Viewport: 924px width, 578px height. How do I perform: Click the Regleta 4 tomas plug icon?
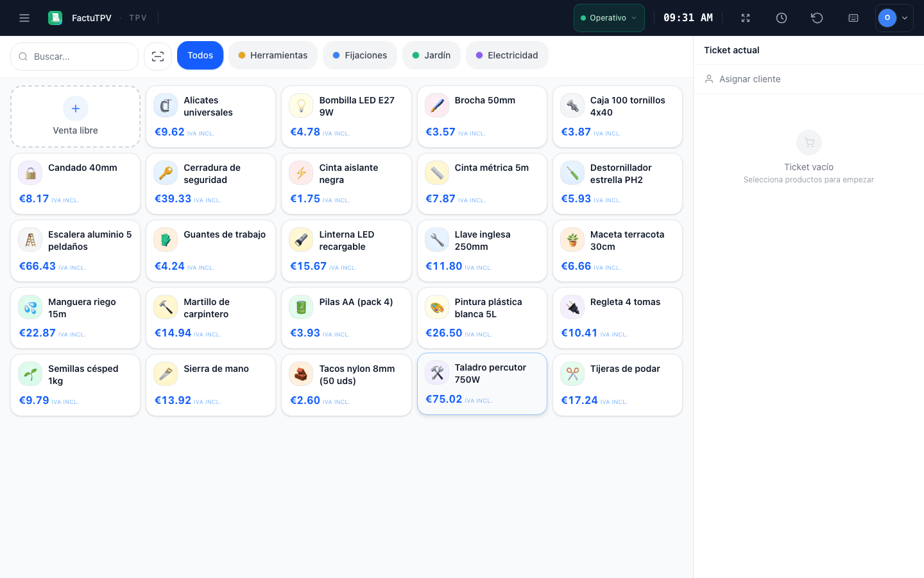[x=572, y=308]
